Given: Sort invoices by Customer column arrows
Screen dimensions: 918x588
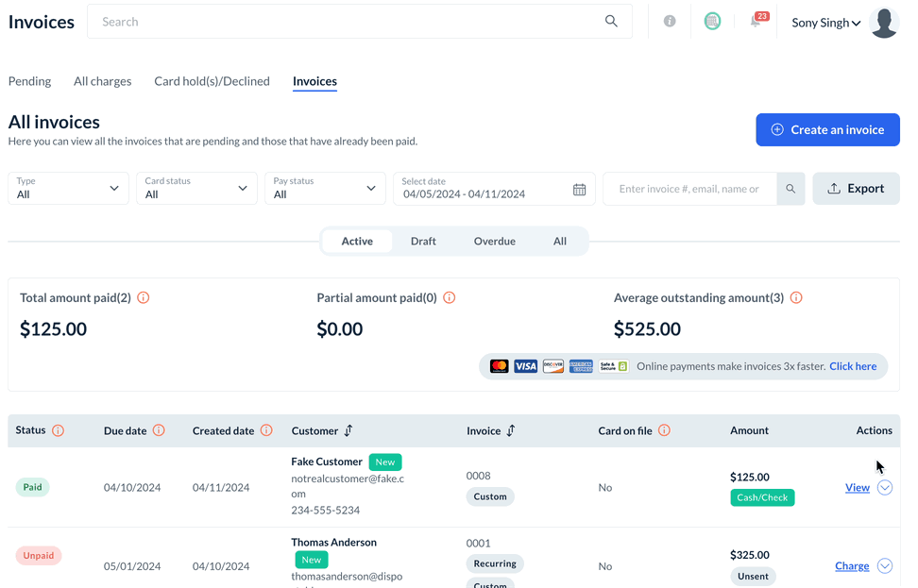Looking at the screenshot, I should [x=348, y=430].
